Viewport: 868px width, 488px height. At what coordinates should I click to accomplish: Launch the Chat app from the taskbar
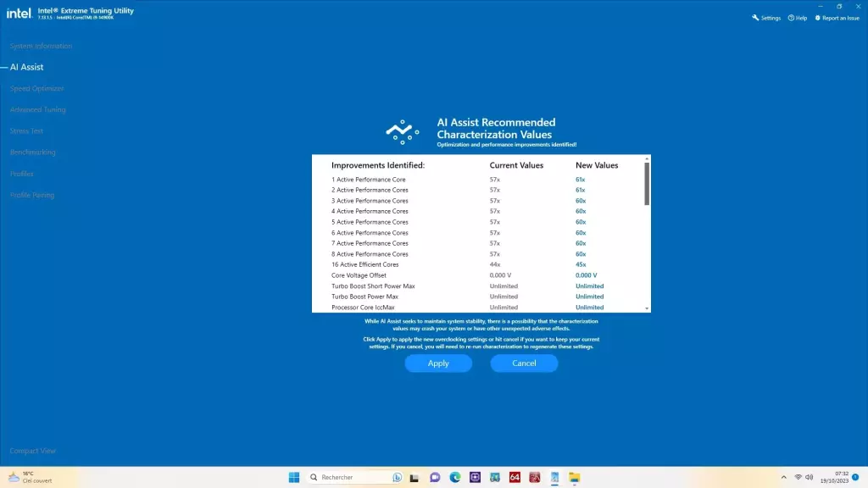point(435,477)
